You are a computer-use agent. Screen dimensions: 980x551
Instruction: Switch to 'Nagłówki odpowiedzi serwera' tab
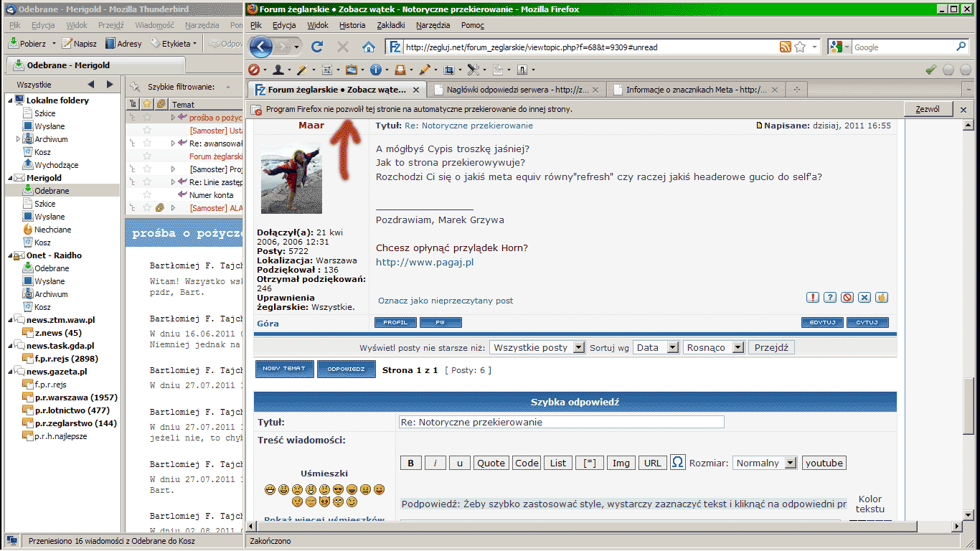pyautogui.click(x=517, y=90)
